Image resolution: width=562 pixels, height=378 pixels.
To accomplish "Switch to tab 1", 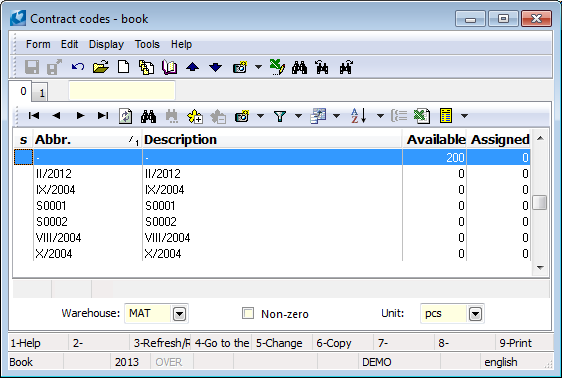I will (41, 93).
